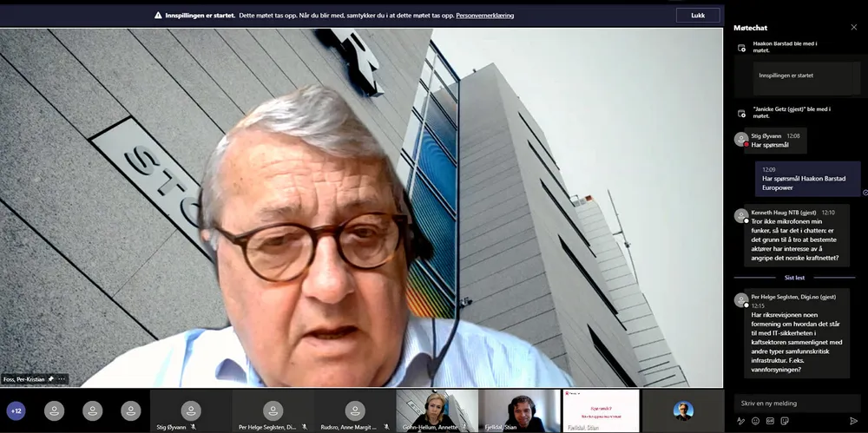Open the shared presentation slide thumbnail

[x=601, y=410]
